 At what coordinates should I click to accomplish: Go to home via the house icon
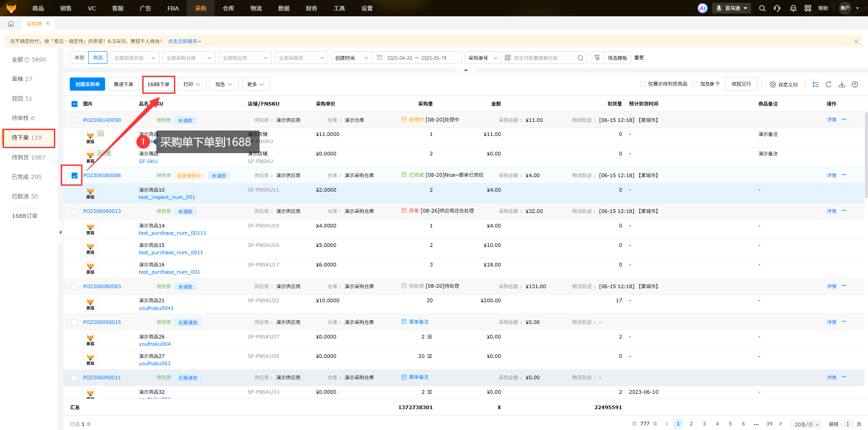11,24
